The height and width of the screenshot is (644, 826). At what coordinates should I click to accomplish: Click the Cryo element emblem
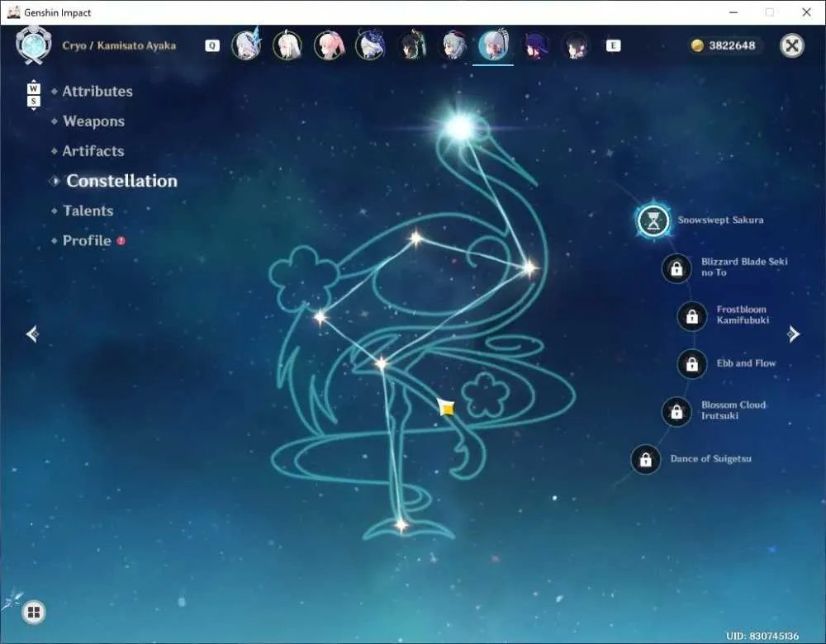[x=34, y=45]
